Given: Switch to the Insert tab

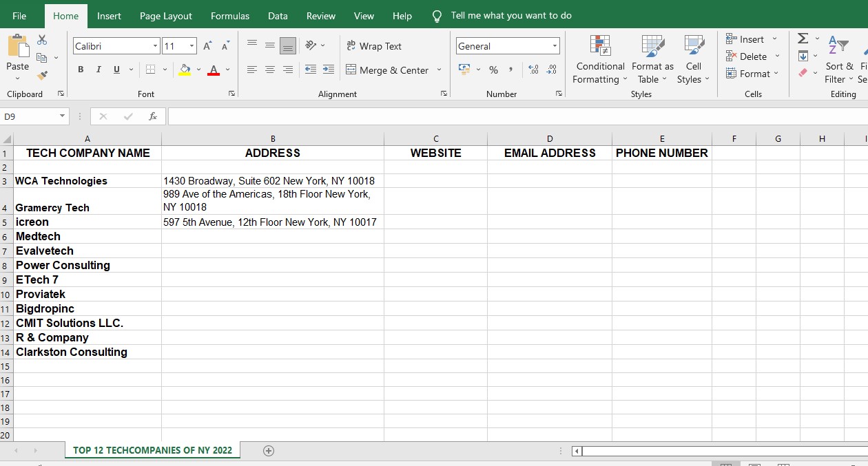Looking at the screenshot, I should pos(109,16).
